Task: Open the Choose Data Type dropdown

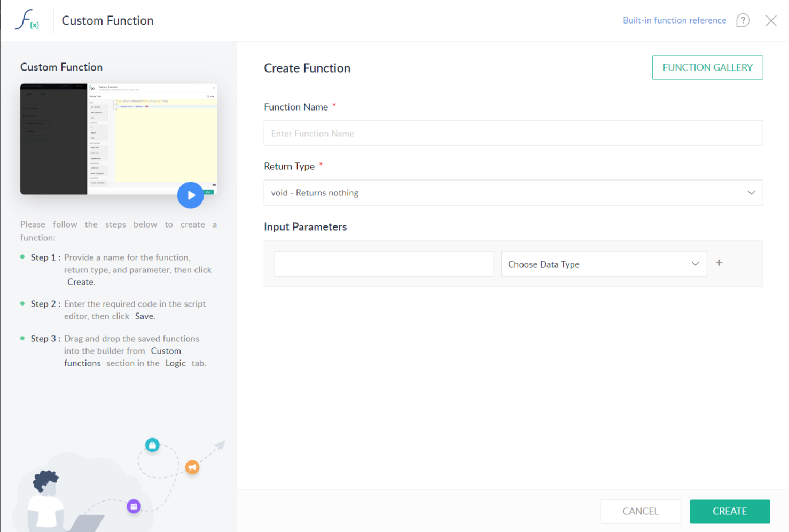Action: (604, 264)
